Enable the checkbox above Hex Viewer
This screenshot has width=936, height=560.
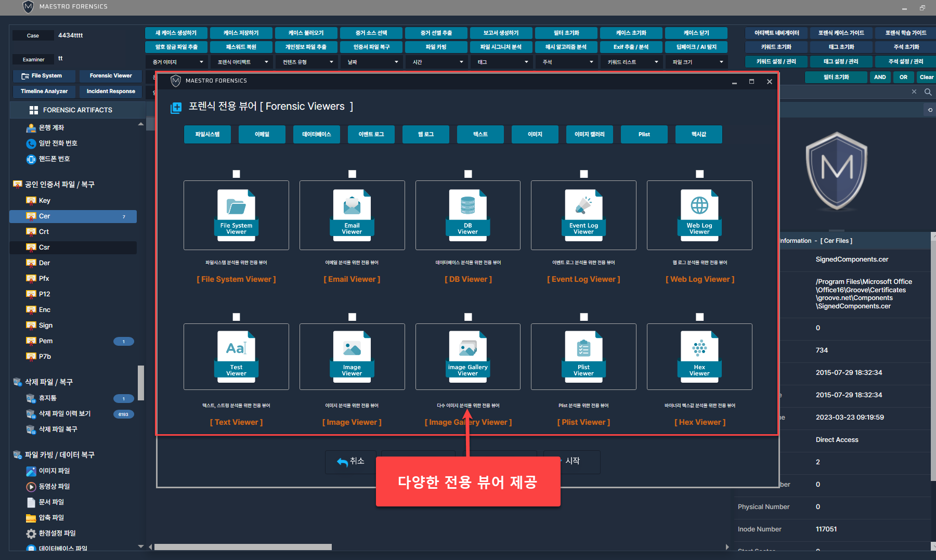[x=699, y=317]
